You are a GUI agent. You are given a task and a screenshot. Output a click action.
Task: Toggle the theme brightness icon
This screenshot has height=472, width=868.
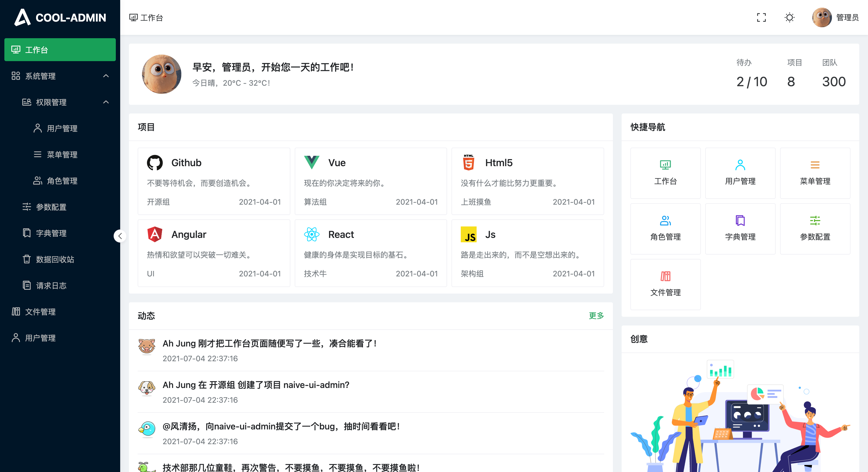[789, 17]
